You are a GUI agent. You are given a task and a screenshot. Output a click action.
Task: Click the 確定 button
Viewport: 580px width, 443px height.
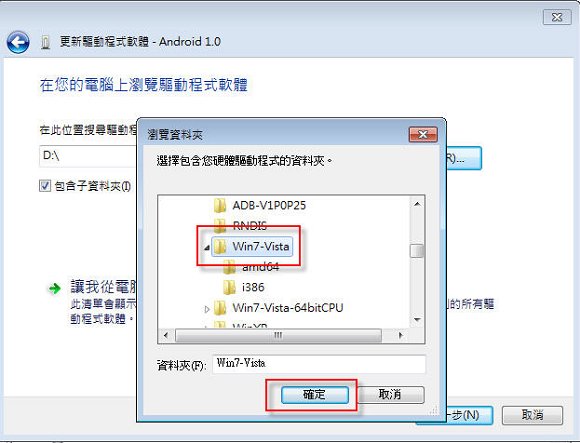point(315,395)
